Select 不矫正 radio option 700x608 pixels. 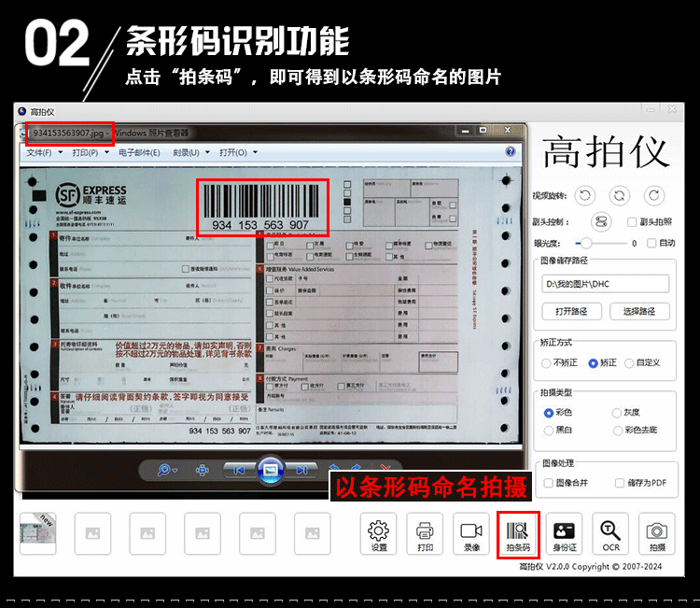[546, 363]
